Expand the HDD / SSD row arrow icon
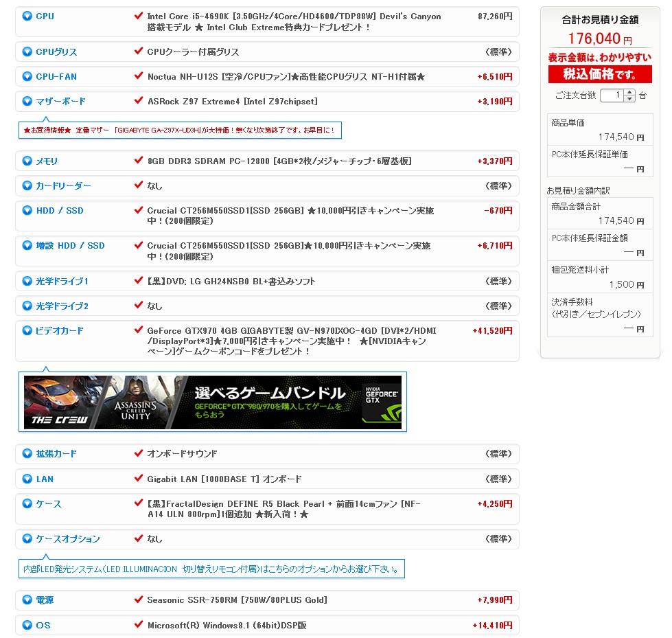This screenshot has width=672, height=638. (27, 211)
